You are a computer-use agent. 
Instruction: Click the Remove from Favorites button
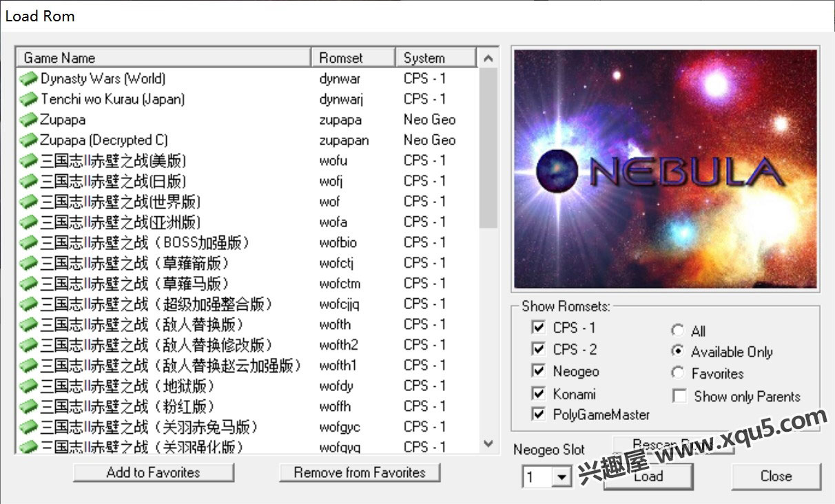click(x=360, y=472)
